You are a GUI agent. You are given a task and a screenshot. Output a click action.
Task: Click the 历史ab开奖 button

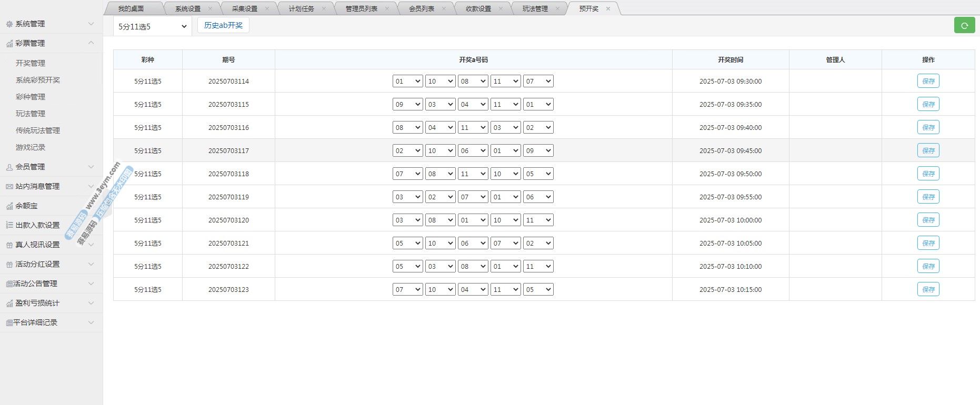[x=223, y=25]
